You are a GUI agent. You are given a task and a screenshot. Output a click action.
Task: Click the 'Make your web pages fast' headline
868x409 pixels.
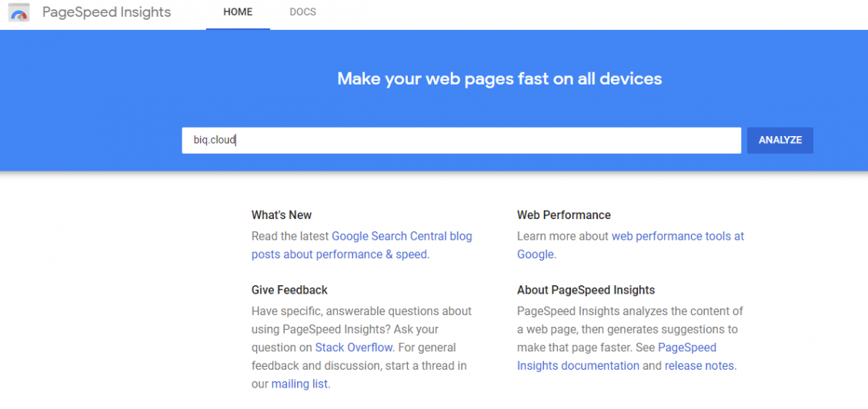point(499,78)
